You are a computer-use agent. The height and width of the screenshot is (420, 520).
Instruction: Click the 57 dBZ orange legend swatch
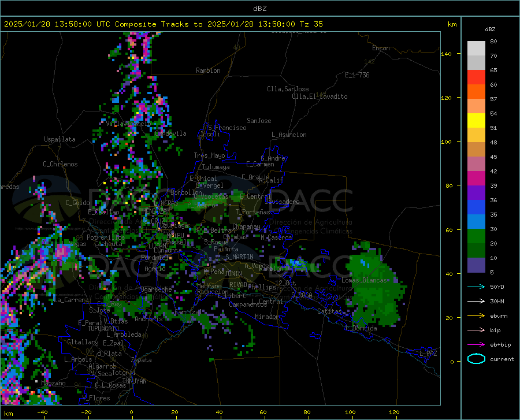pos(476,92)
